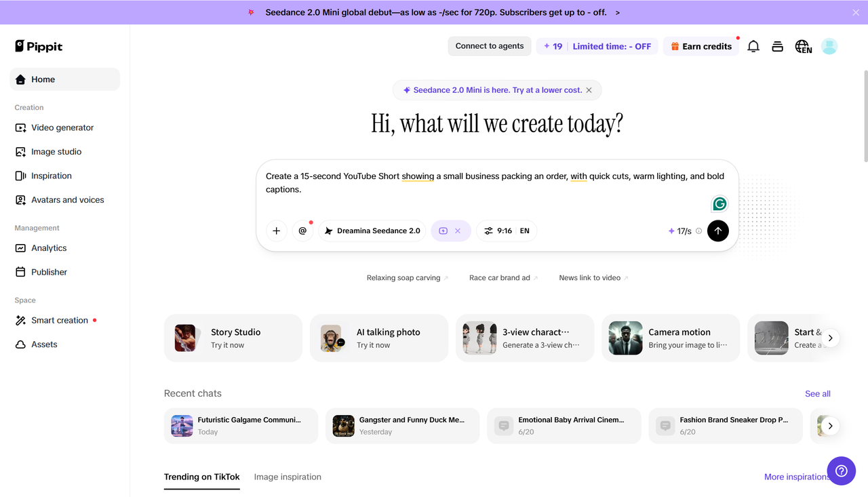This screenshot has width=868, height=497.
Task: Show more recent chats with the arrow
Action: point(831,426)
